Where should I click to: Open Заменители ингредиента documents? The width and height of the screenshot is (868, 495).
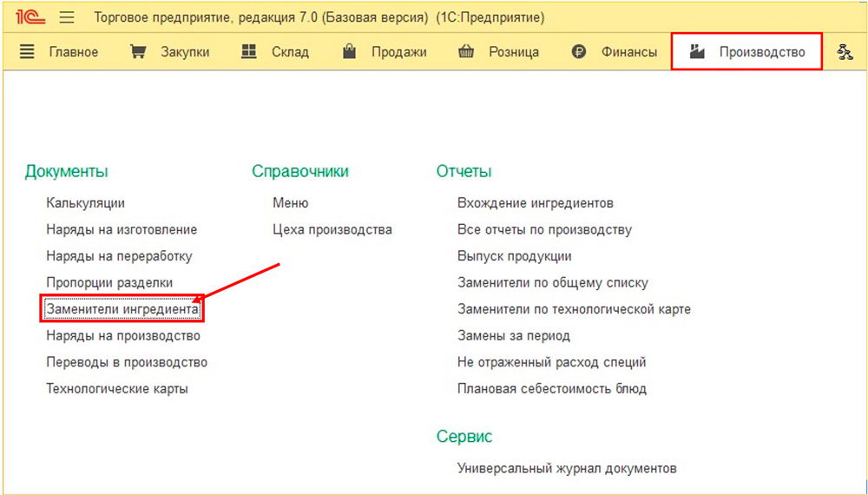(122, 309)
